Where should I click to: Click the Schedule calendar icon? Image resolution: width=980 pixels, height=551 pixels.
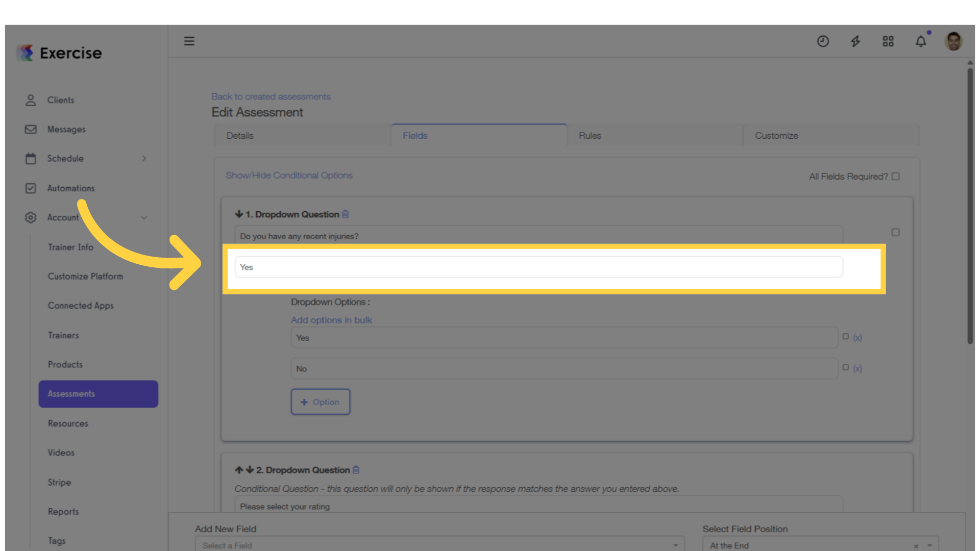pos(31,159)
